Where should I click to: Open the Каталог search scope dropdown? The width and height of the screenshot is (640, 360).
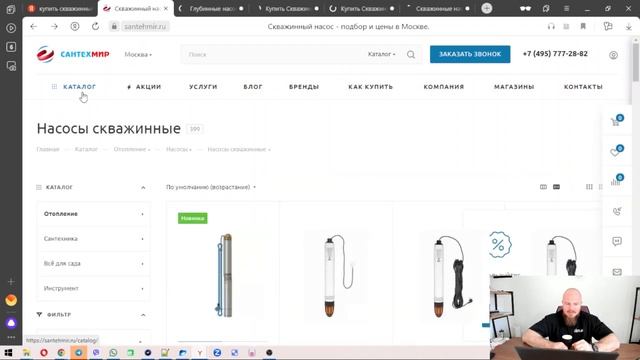[381, 54]
